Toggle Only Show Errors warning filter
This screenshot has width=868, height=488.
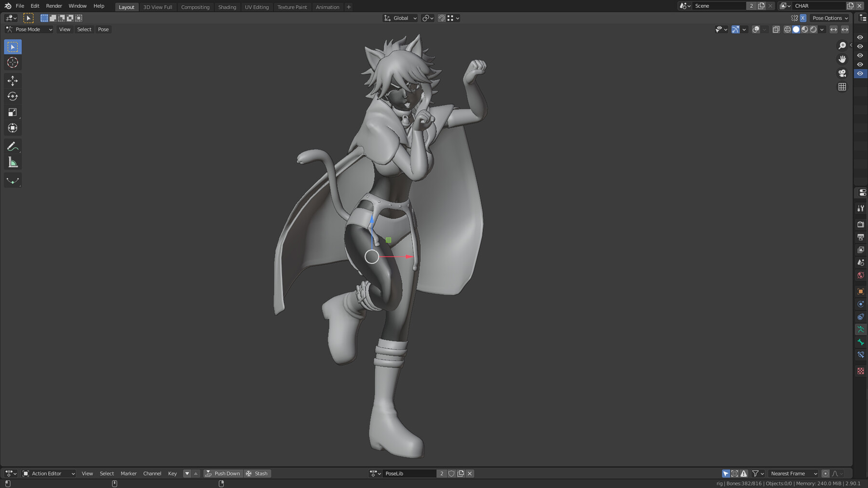click(744, 474)
